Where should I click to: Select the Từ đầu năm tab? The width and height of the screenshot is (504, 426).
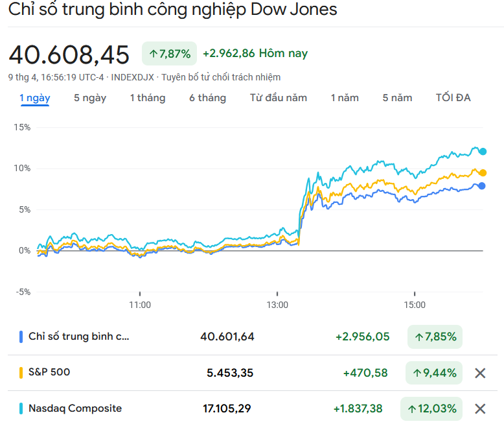[279, 98]
